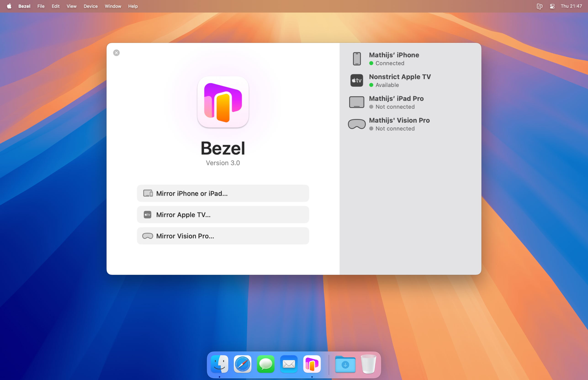588x380 pixels.
Task: Click the Bezel icon in the Dock
Action: click(x=312, y=364)
